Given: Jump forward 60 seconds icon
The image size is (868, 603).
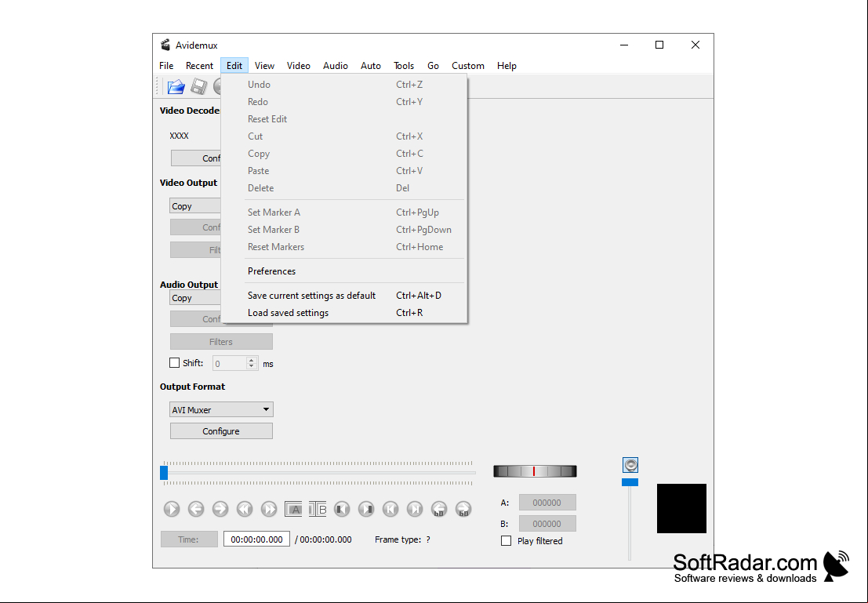Looking at the screenshot, I should point(463,509).
